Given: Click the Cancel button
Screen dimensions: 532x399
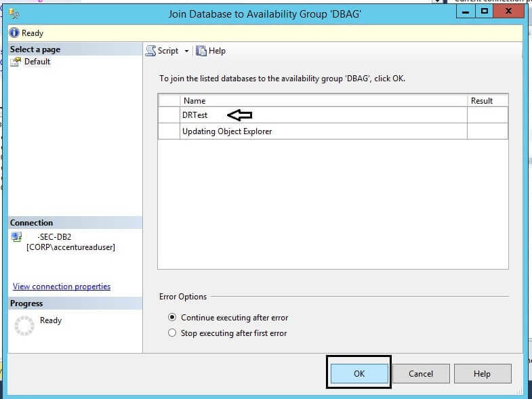Looking at the screenshot, I should [x=421, y=373].
